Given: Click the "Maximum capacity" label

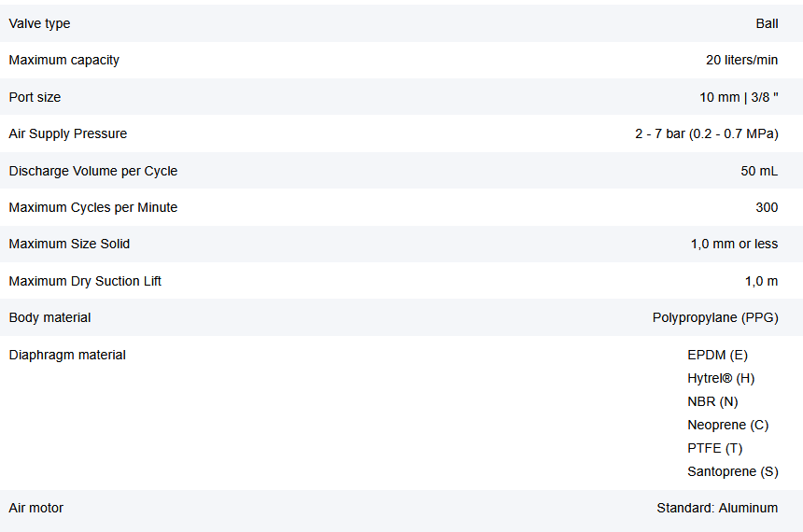Looking at the screenshot, I should click(x=64, y=60).
